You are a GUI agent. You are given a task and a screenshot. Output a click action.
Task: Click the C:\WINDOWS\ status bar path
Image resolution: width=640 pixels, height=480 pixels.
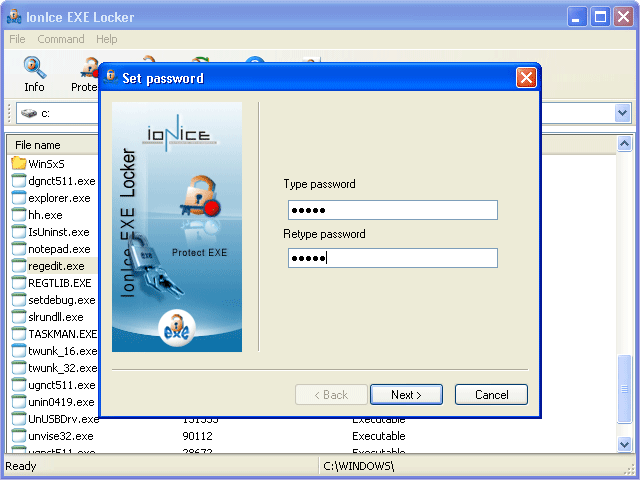[359, 466]
